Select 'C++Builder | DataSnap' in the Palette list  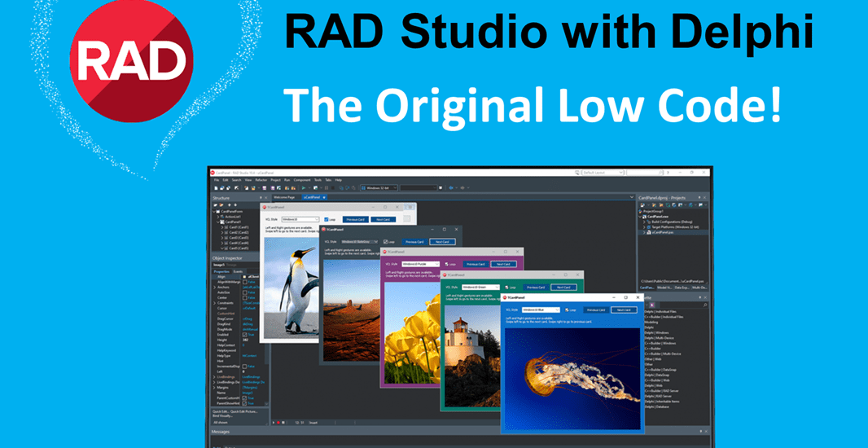click(660, 370)
